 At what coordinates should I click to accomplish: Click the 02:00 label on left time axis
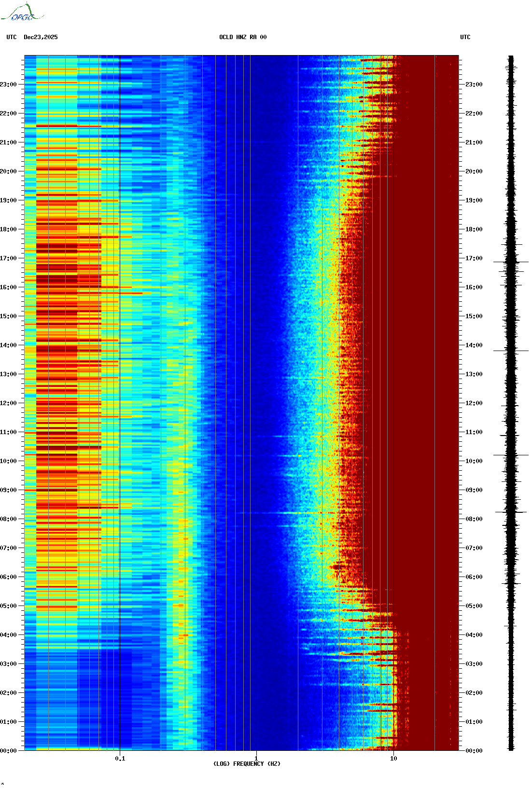point(8,693)
